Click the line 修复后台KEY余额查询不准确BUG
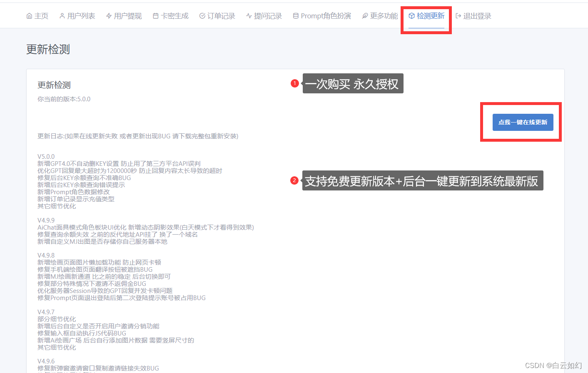The width and height of the screenshot is (588, 373). tap(84, 178)
